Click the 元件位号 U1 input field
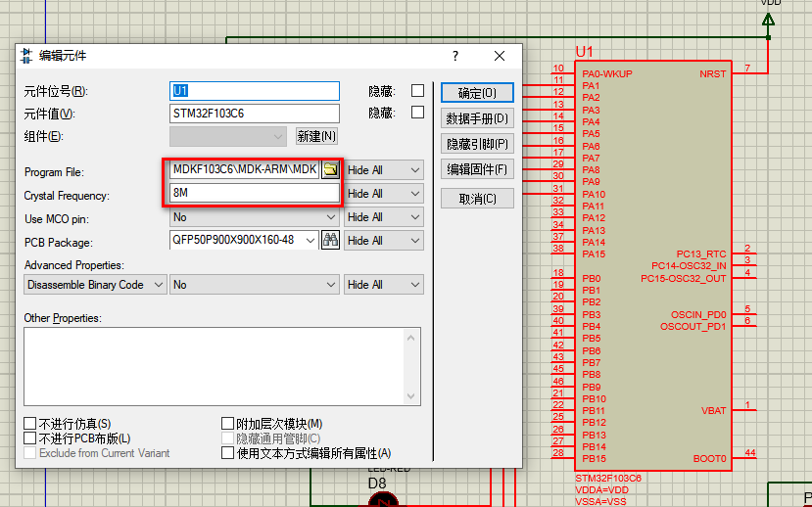The image size is (812, 507). tap(255, 91)
